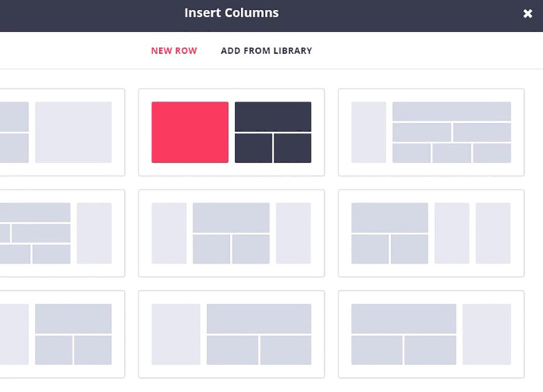Image resolution: width=543 pixels, height=392 pixels.
Task: Click the wide top block in the bottom-middle layout
Action: click(259, 318)
